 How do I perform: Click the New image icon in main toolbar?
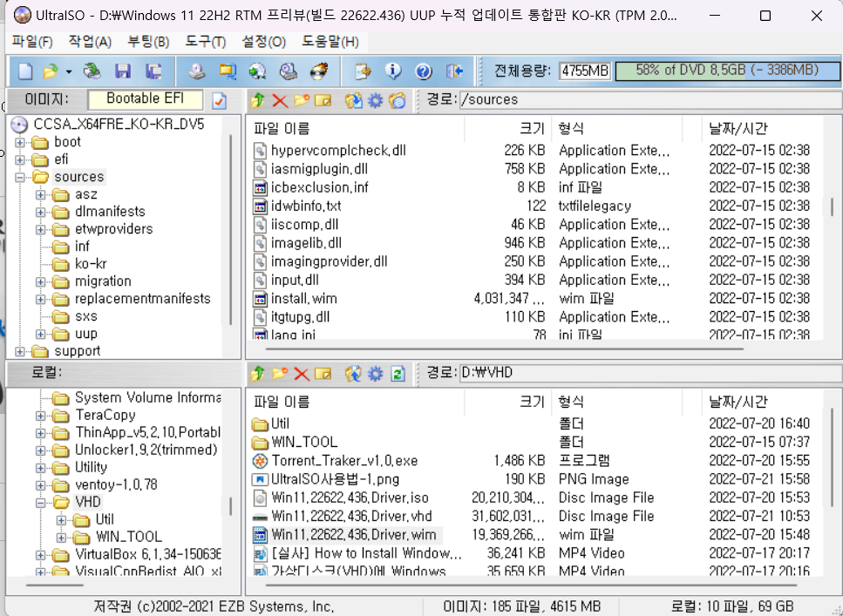pyautogui.click(x=25, y=71)
